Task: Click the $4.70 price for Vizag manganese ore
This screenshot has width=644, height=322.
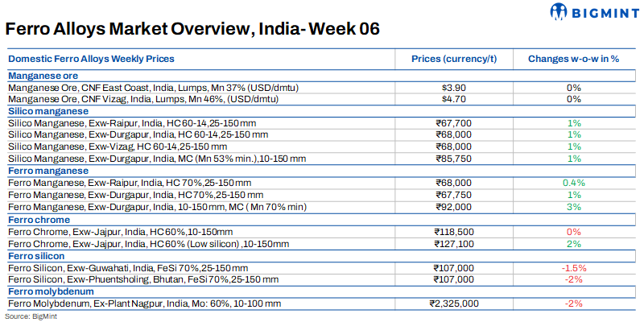Action: point(450,99)
